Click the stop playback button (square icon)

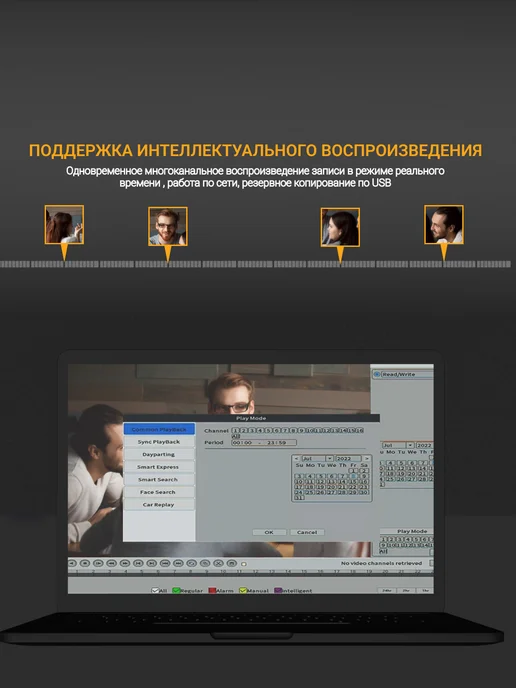[x=85, y=563]
